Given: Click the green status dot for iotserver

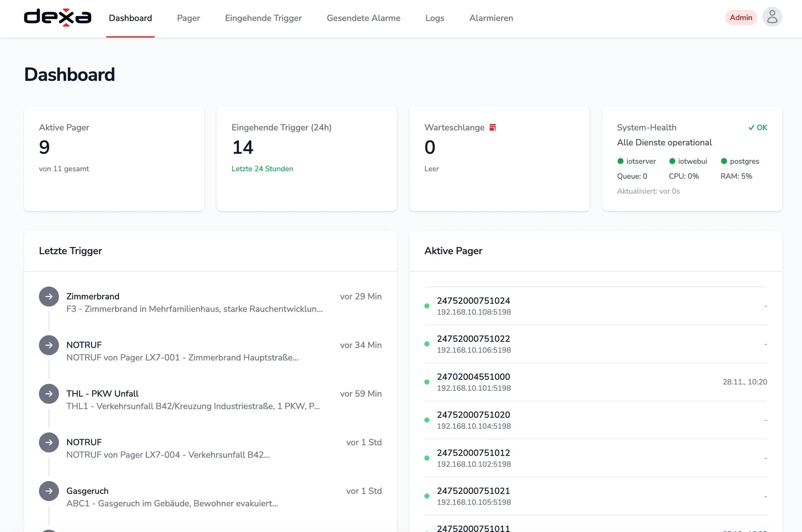Looking at the screenshot, I should [620, 161].
